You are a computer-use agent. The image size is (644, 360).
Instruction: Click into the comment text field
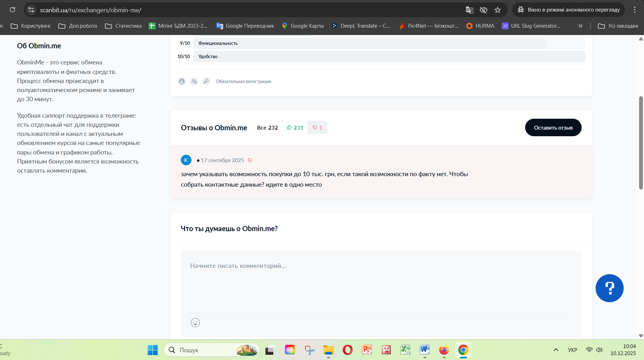click(x=381, y=282)
